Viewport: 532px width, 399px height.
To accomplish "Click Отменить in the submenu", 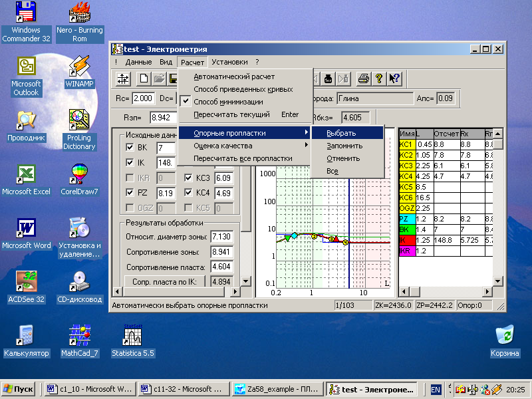I will tap(347, 158).
